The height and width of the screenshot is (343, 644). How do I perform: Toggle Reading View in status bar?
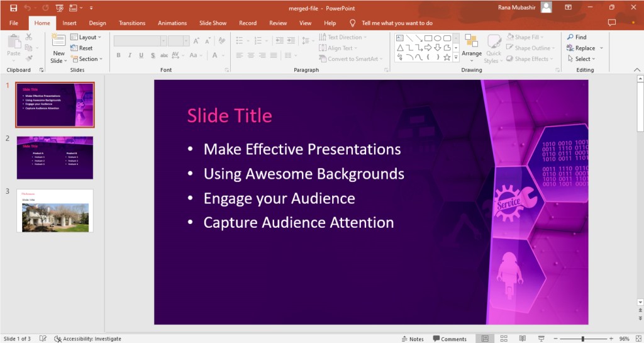tap(521, 339)
